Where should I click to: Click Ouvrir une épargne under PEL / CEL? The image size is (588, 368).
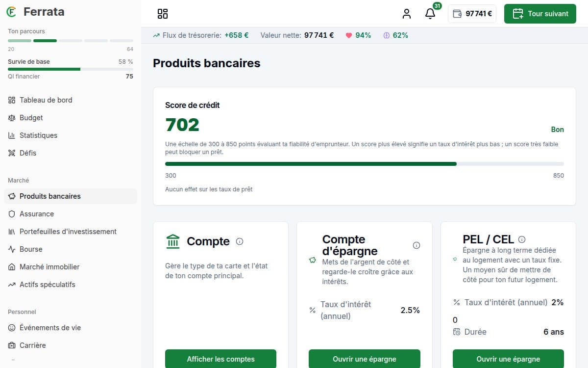pyautogui.click(x=508, y=359)
